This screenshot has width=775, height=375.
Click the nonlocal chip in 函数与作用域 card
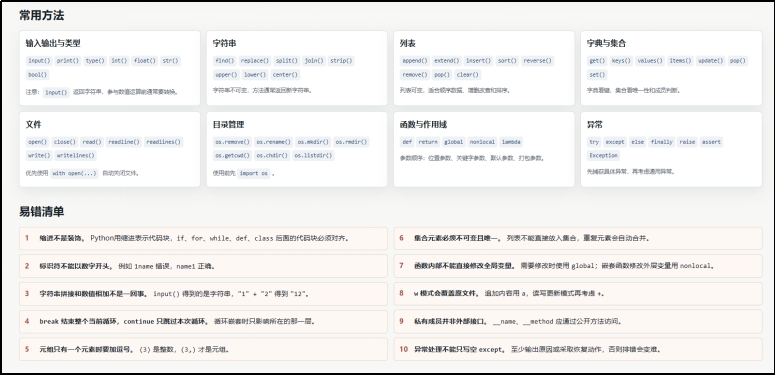pyautogui.click(x=482, y=142)
